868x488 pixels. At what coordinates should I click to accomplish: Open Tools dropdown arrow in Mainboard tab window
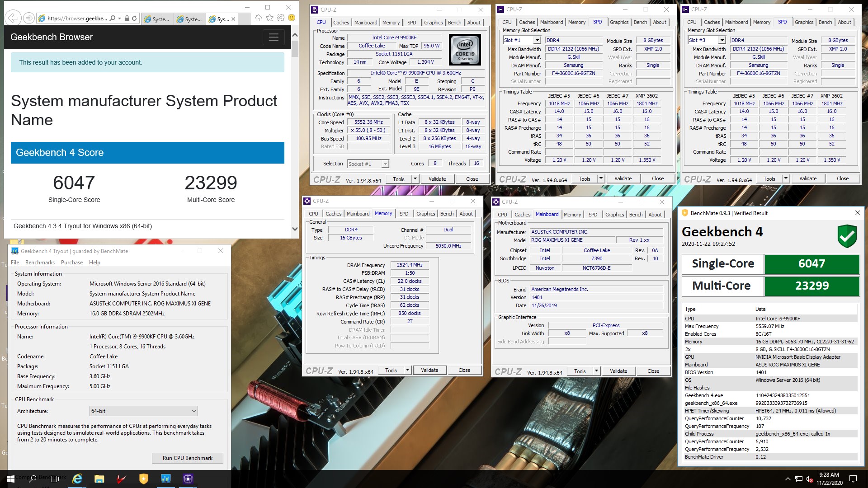[x=596, y=371]
